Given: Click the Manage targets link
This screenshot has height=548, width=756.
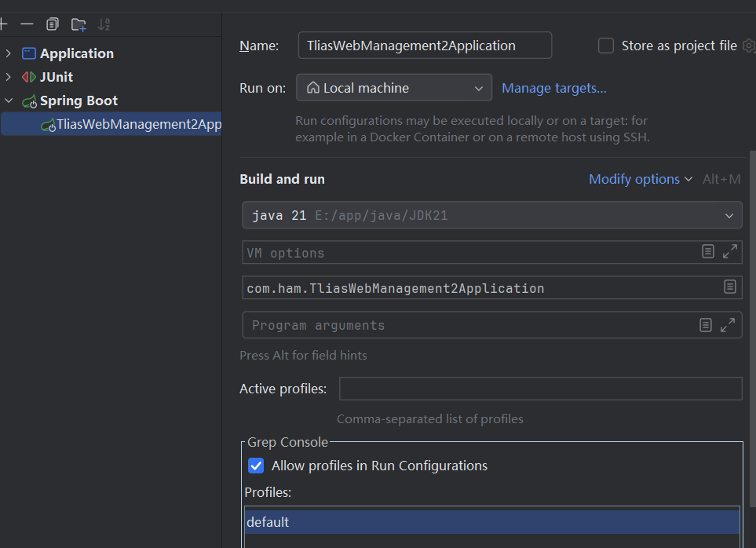Looking at the screenshot, I should pyautogui.click(x=553, y=88).
